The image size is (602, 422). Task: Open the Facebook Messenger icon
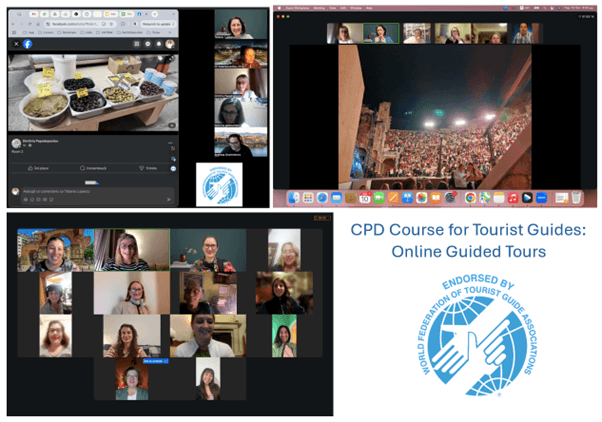pos(148,44)
